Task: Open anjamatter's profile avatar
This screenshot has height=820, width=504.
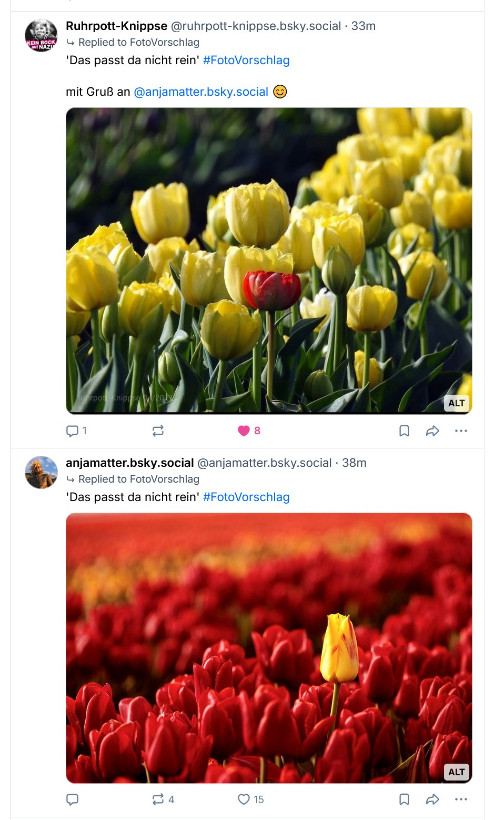Action: (41, 472)
